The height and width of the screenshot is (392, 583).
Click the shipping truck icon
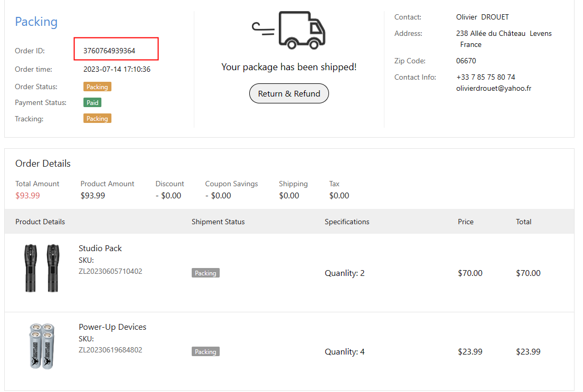[289, 30]
